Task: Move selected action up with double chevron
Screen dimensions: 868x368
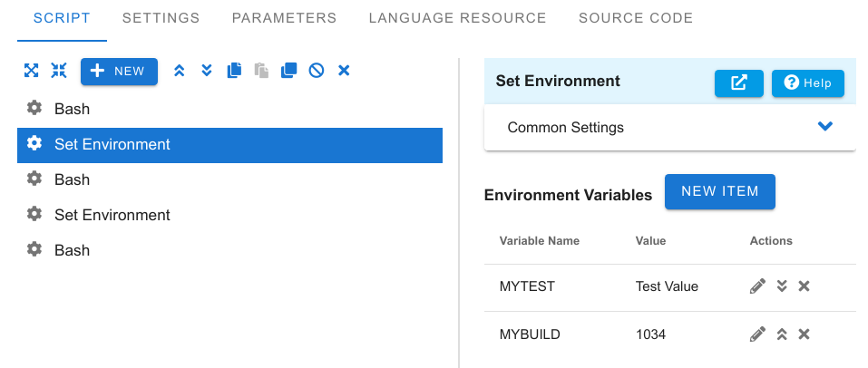Action: tap(179, 71)
